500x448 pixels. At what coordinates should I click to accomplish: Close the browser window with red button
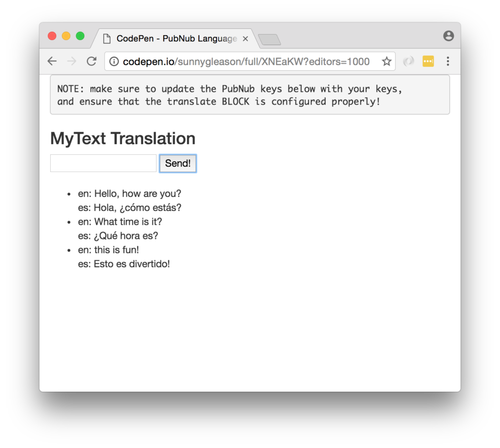point(52,36)
